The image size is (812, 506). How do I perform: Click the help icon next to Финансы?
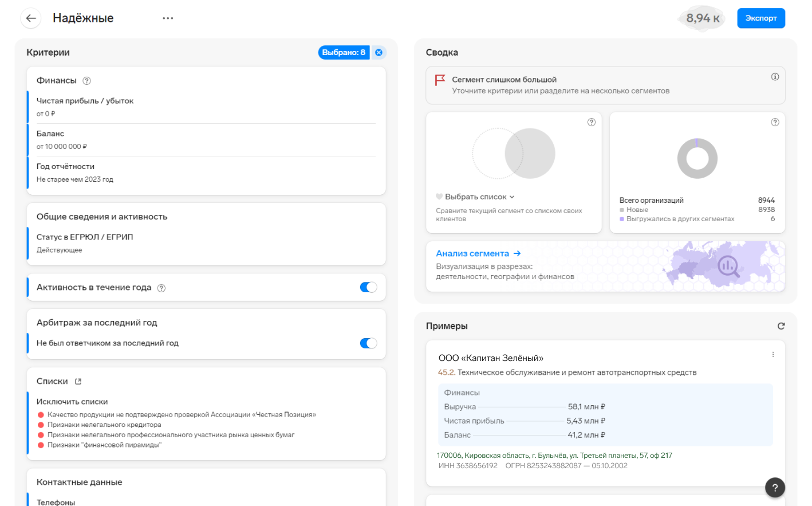[x=87, y=81]
